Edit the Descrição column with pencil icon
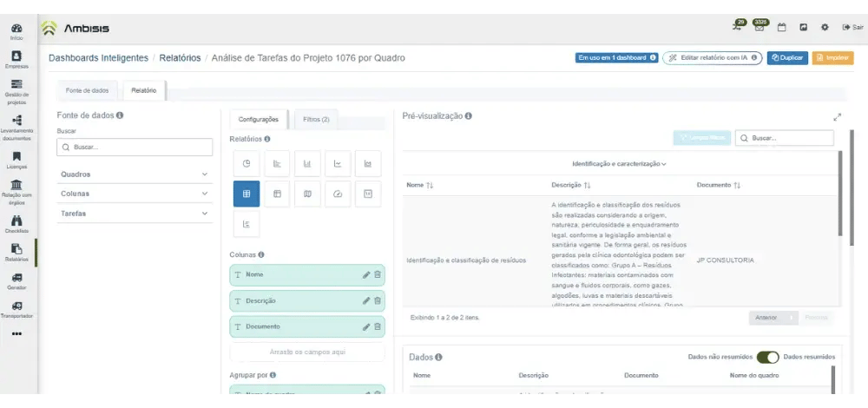 click(x=365, y=300)
